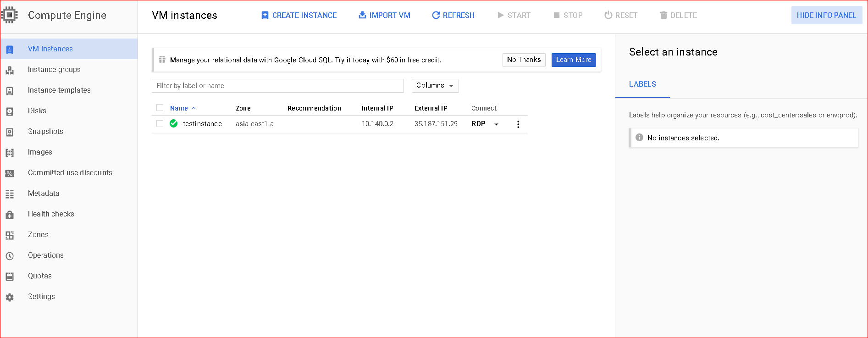The height and width of the screenshot is (338, 868).
Task: Click the Snapshots sidebar icon
Action: (10, 132)
